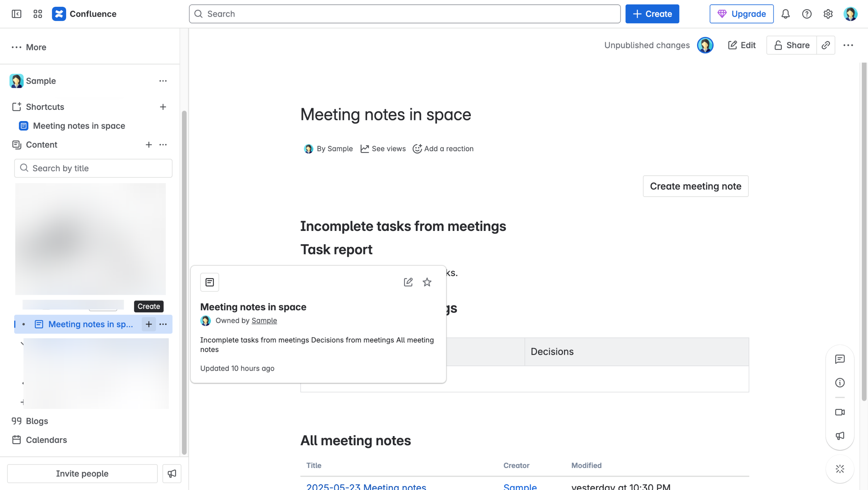Open inline comments icon on right rail
The width and height of the screenshot is (868, 490).
coord(840,359)
